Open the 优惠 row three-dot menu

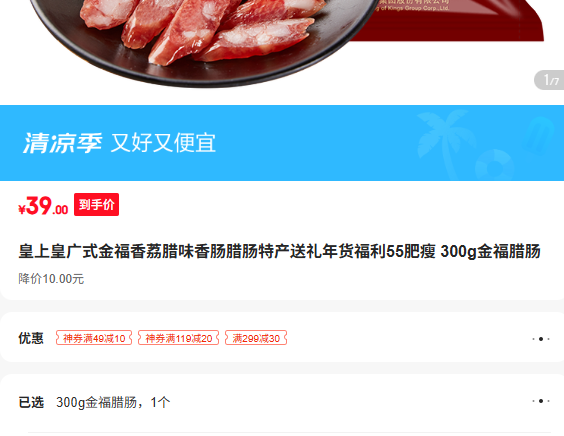pyautogui.click(x=541, y=339)
